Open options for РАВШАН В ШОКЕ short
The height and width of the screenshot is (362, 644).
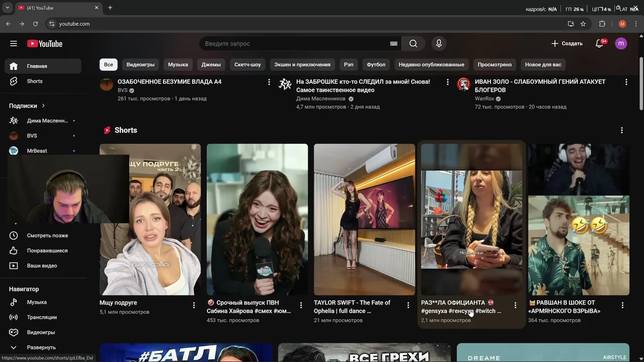622,305
